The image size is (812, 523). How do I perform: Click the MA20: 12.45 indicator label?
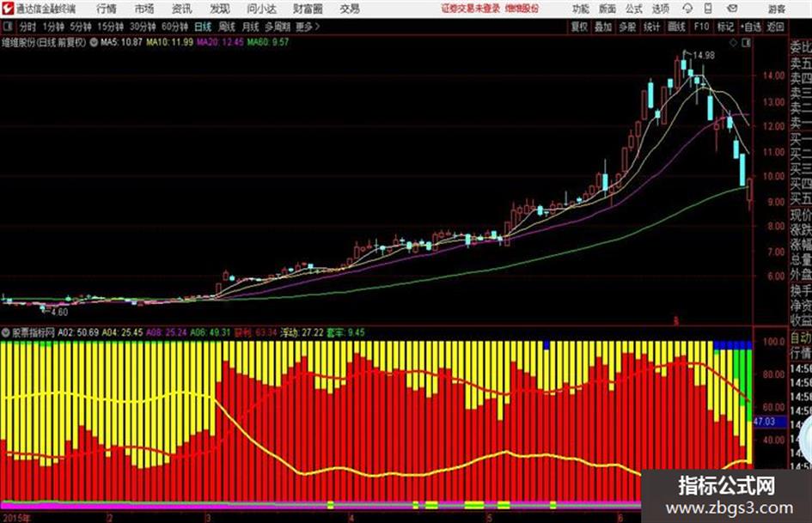click(x=220, y=42)
